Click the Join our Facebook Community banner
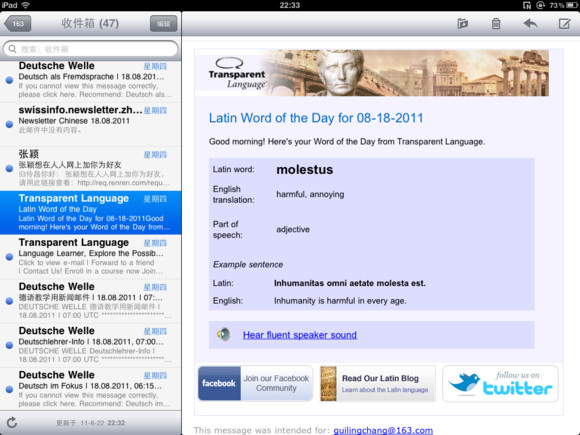 (255, 384)
